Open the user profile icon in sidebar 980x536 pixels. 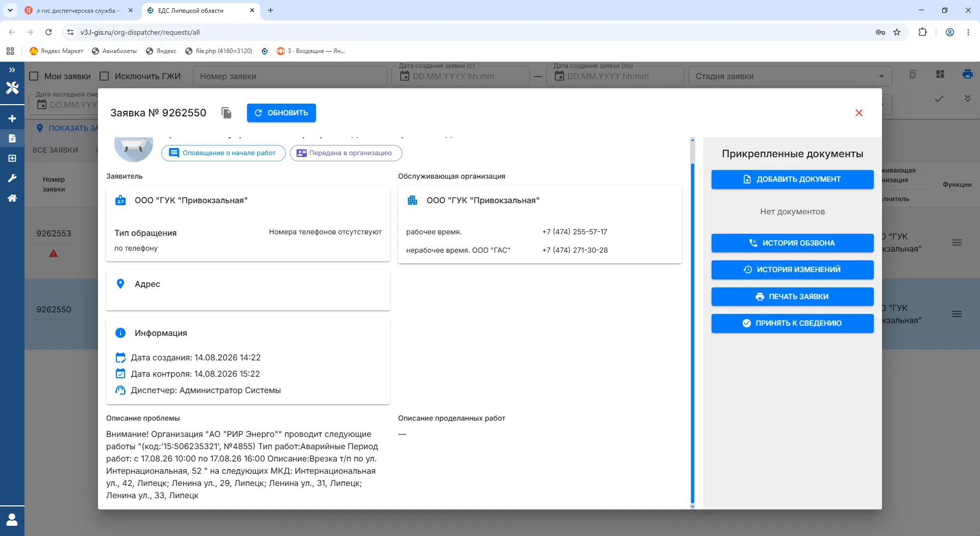[12, 520]
